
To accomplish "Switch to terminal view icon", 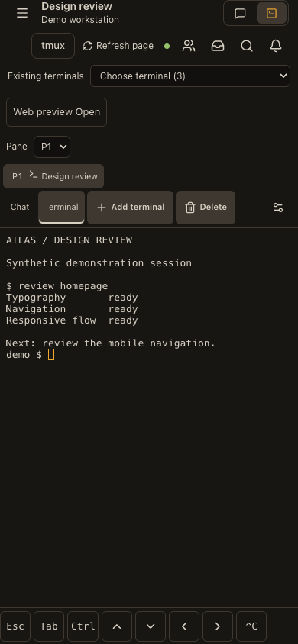I will tap(272, 14).
